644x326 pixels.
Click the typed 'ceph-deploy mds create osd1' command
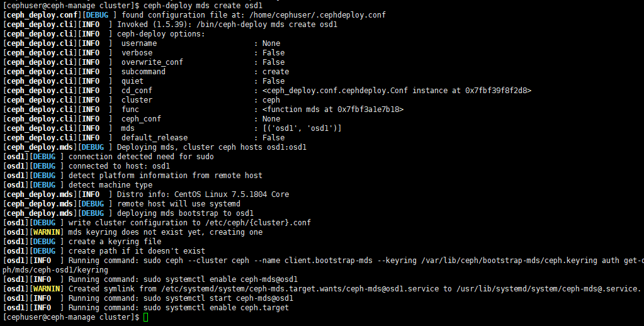tap(203, 6)
